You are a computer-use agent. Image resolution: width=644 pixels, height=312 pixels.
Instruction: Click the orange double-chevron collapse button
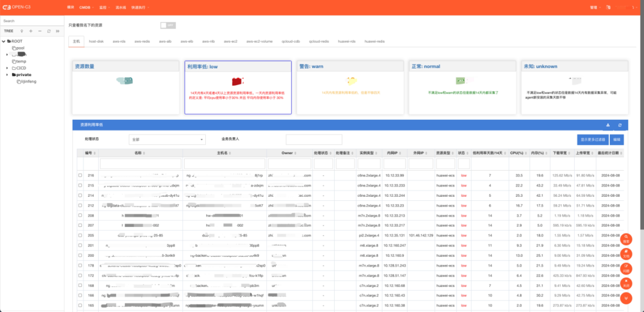[626, 298]
